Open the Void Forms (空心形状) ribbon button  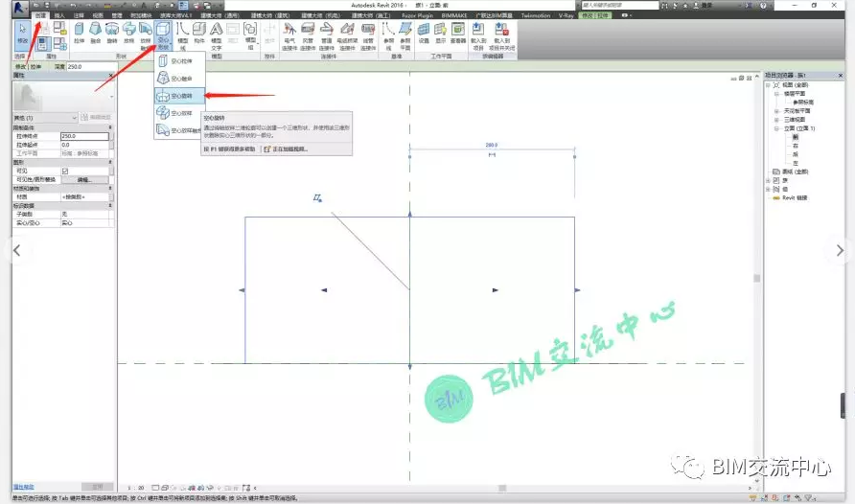(x=163, y=35)
